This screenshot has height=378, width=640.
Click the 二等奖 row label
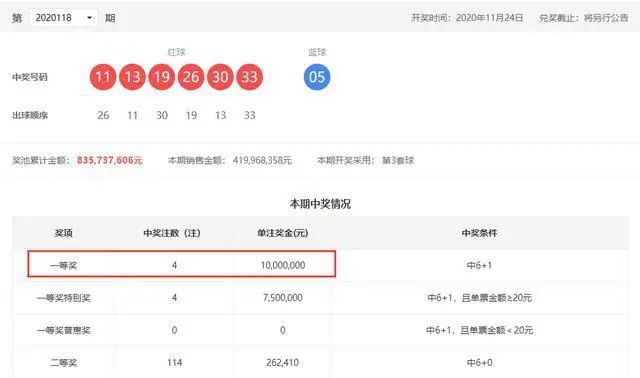click(64, 362)
